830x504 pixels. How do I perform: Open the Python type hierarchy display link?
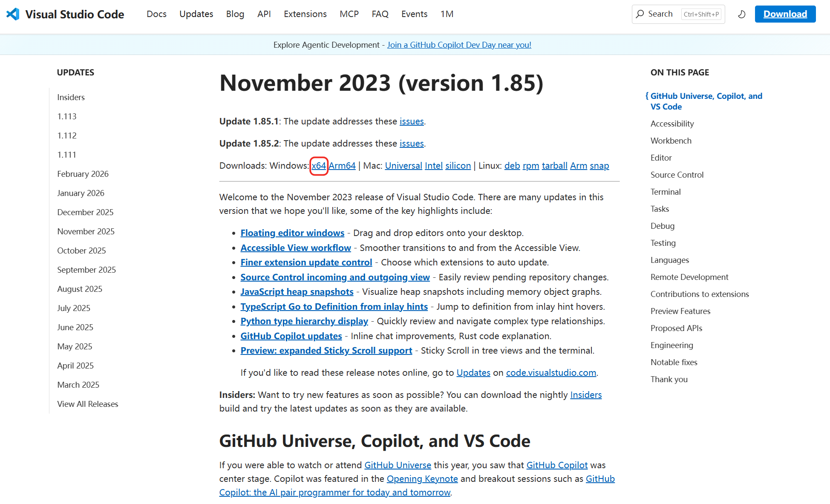tap(304, 321)
